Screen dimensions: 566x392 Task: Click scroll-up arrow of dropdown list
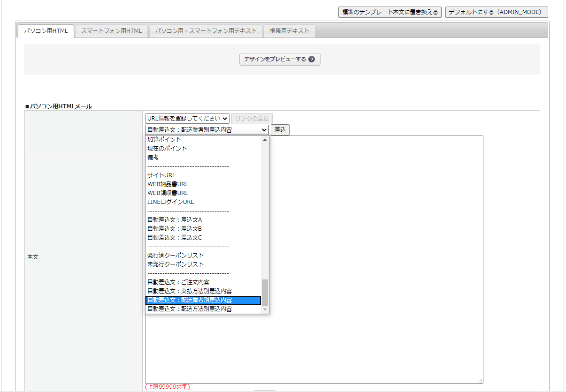(x=265, y=140)
